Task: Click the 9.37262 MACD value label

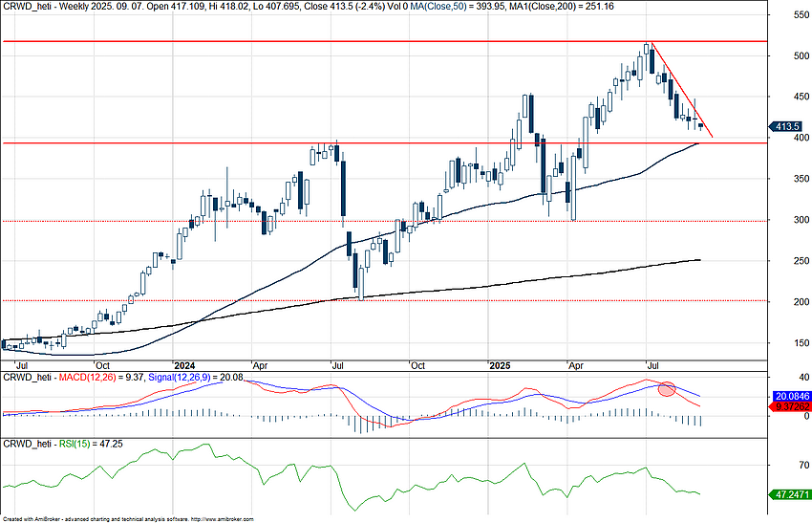Action: (791, 407)
